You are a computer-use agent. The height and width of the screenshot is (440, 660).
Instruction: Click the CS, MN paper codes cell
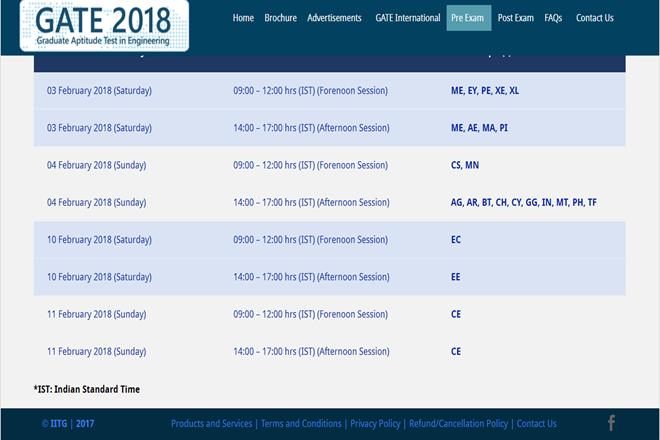(465, 165)
